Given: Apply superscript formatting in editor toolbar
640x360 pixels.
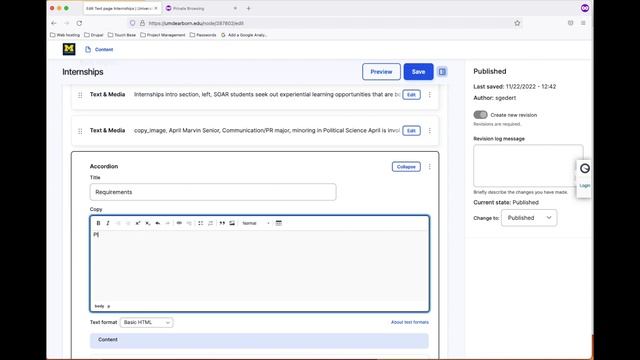Looking at the screenshot, I should click(138, 223).
